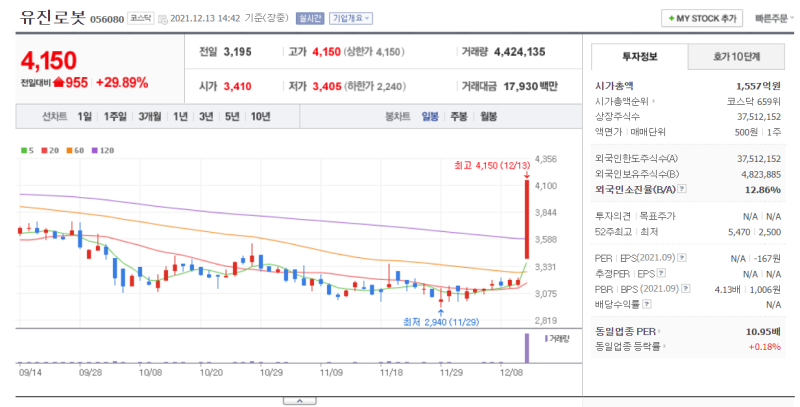Image resolution: width=800 pixels, height=407 pixels.
Task: Open help icon next to 외국인소진율(B/A)
Action: (682, 189)
